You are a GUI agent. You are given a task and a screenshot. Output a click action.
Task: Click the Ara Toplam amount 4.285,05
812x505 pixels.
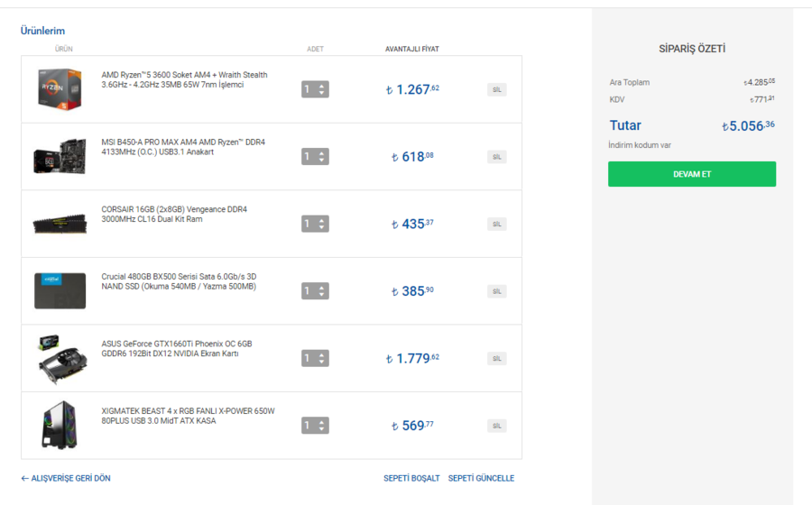click(x=759, y=82)
